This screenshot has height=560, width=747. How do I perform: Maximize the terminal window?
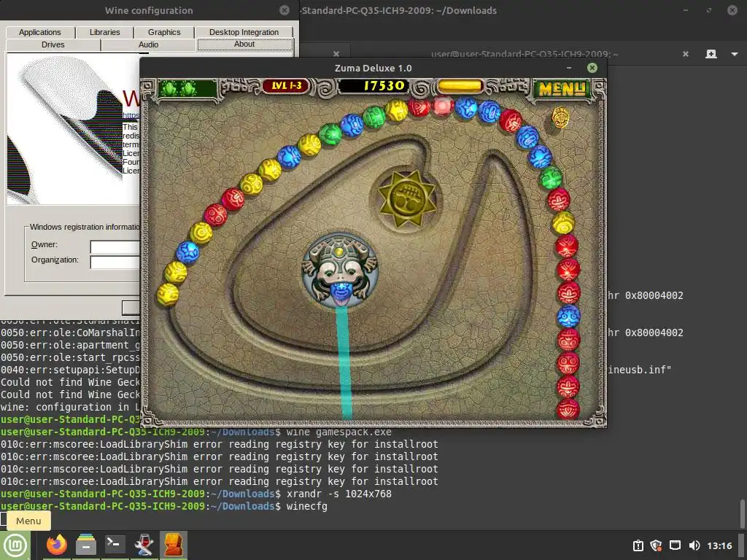click(709, 10)
